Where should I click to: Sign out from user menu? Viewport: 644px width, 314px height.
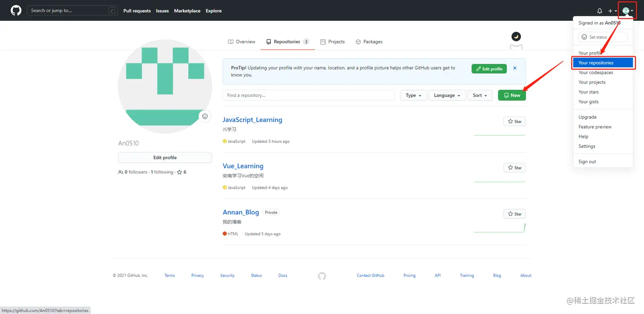point(603,162)
